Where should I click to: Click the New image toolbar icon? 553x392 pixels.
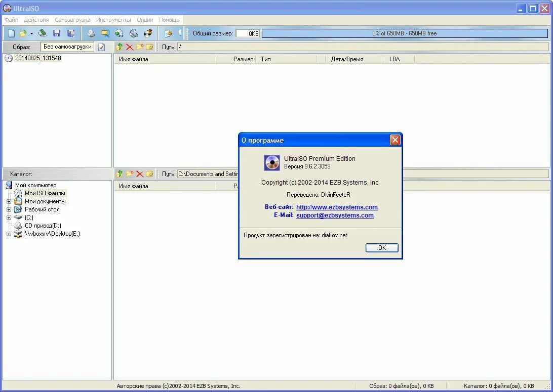(11, 33)
